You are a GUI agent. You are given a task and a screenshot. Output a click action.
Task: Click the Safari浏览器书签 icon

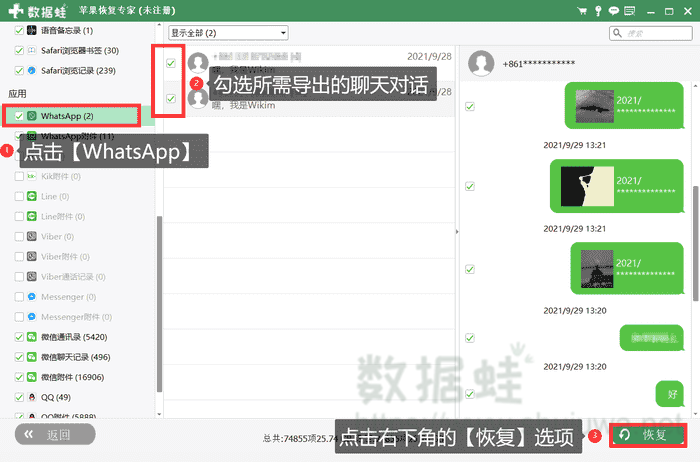(32, 50)
